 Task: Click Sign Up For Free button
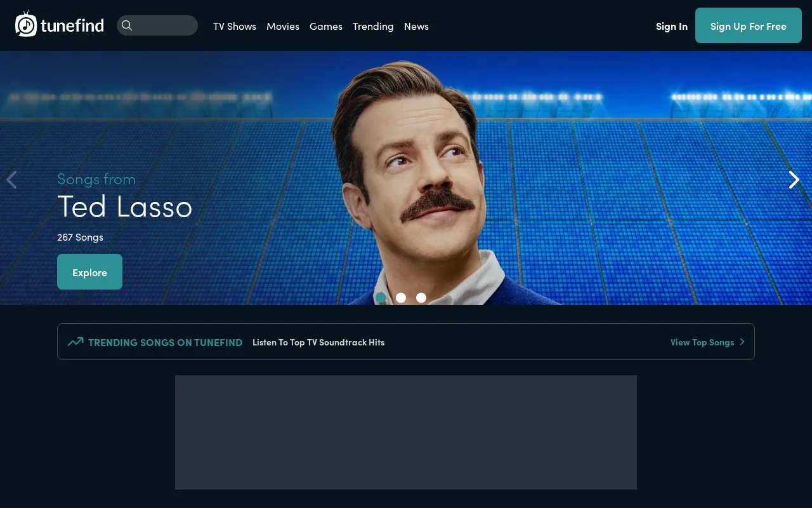click(x=749, y=25)
